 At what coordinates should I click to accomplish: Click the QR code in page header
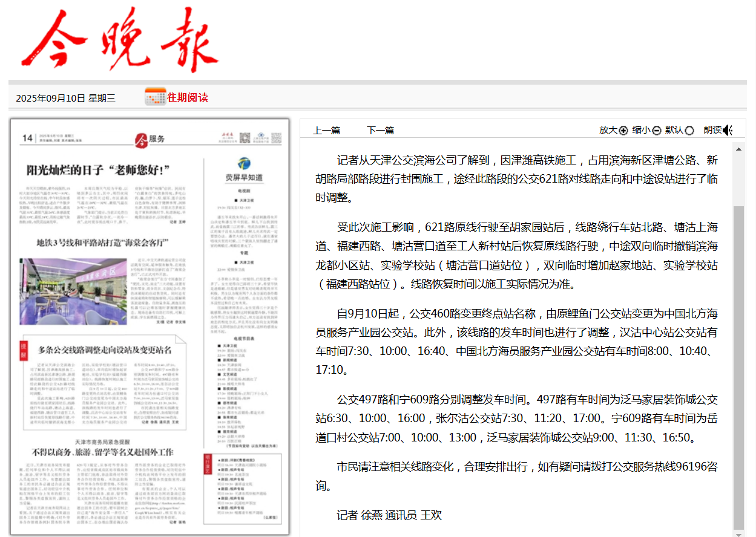point(245,138)
